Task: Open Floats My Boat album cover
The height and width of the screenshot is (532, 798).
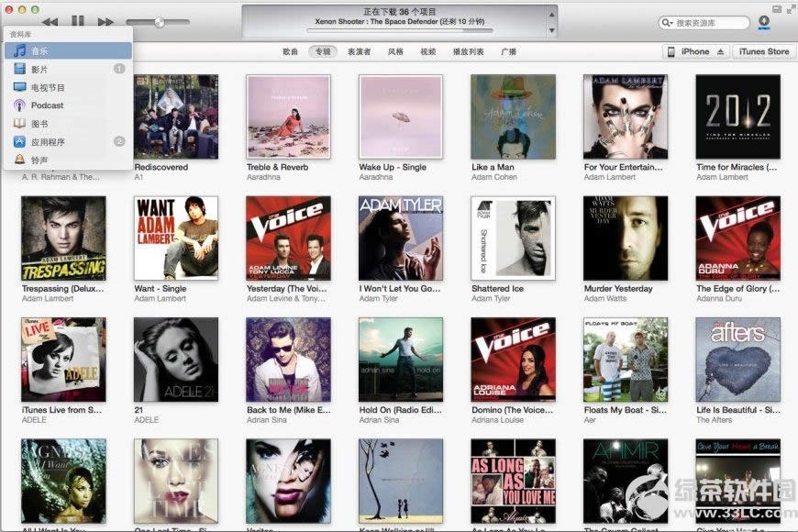Action: coord(626,360)
